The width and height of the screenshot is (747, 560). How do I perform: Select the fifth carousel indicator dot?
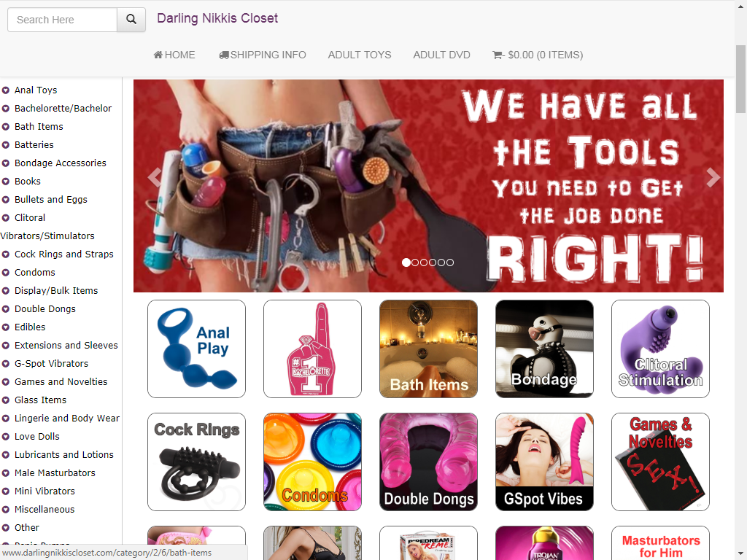[441, 262]
